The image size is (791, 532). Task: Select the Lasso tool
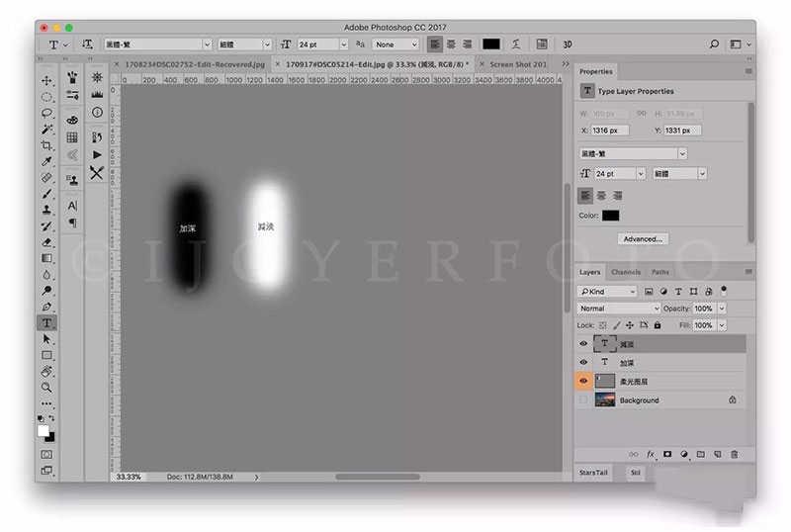[46, 113]
